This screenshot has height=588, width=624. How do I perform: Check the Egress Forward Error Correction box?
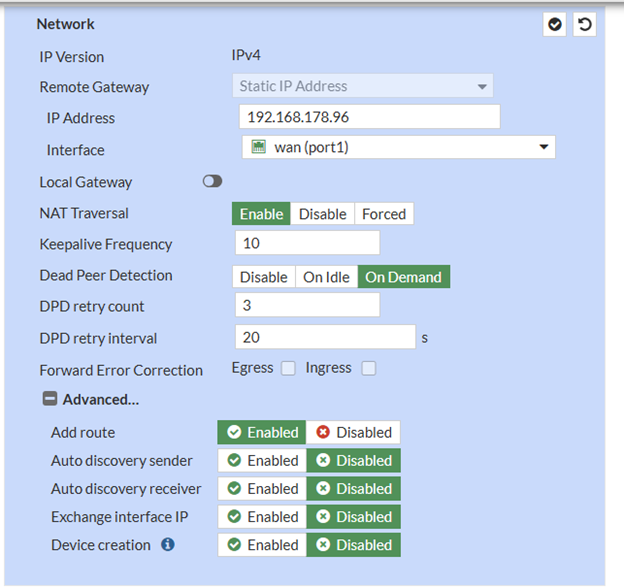pyautogui.click(x=288, y=368)
